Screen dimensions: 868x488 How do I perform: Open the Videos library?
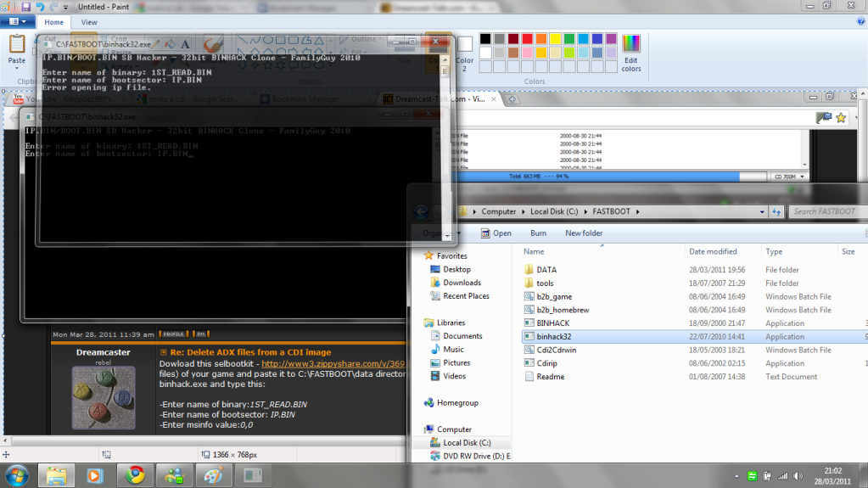(x=454, y=376)
